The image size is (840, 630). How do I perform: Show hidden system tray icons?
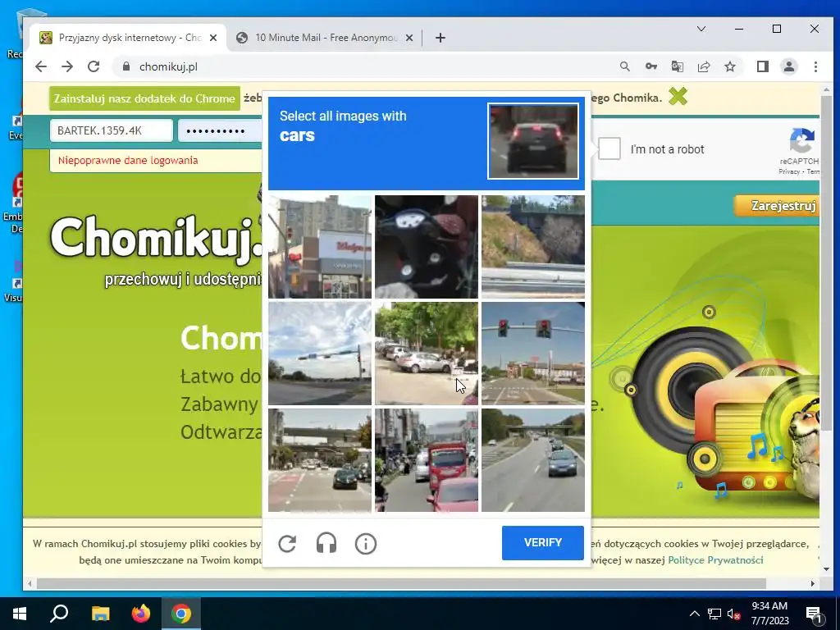(694, 614)
